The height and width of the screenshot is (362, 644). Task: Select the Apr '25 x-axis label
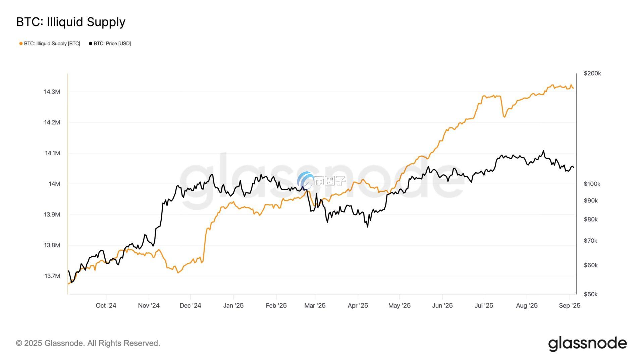[x=358, y=305]
